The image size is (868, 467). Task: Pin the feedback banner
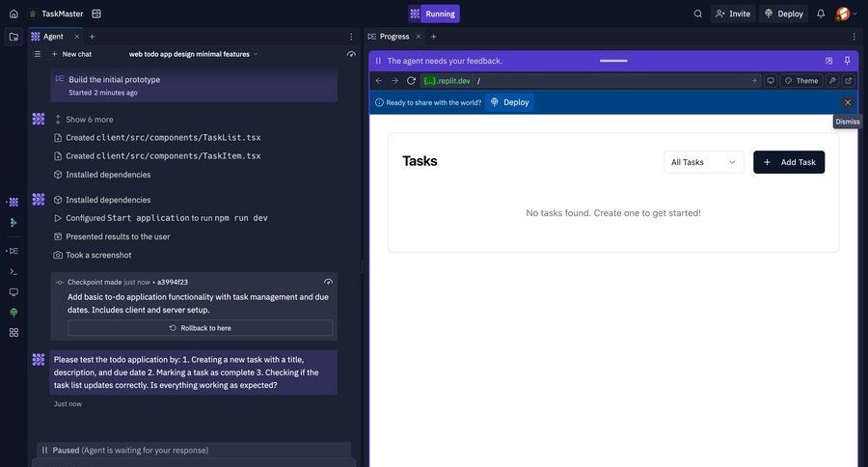[847, 61]
